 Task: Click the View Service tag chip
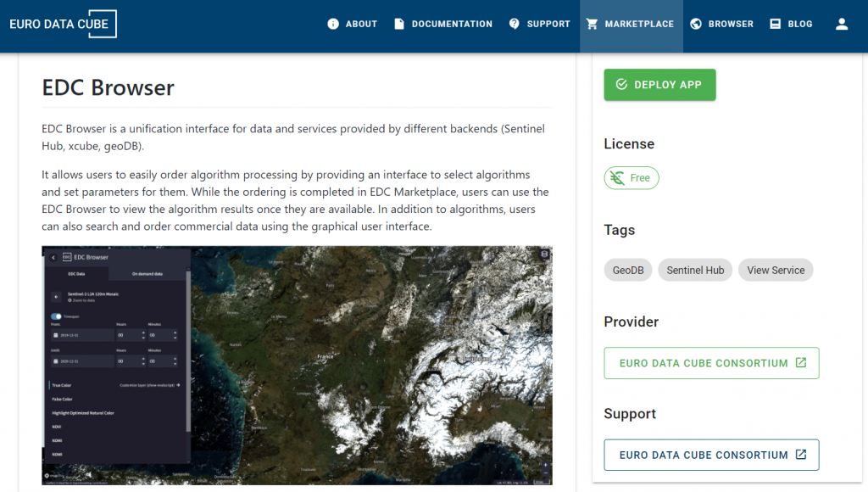coord(776,271)
